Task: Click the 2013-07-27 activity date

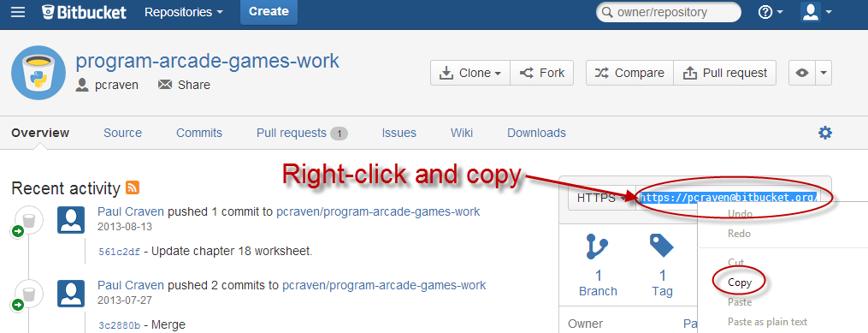Action: pyautogui.click(x=125, y=300)
